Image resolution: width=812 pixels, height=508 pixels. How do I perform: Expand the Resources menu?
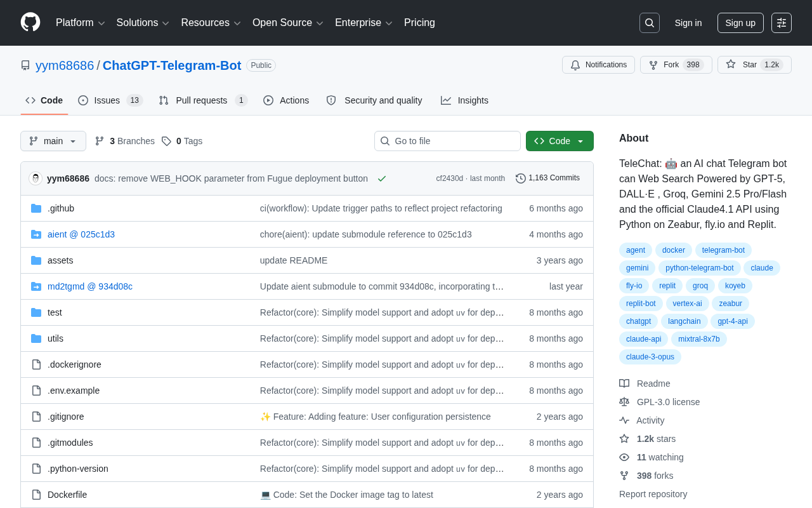(211, 23)
